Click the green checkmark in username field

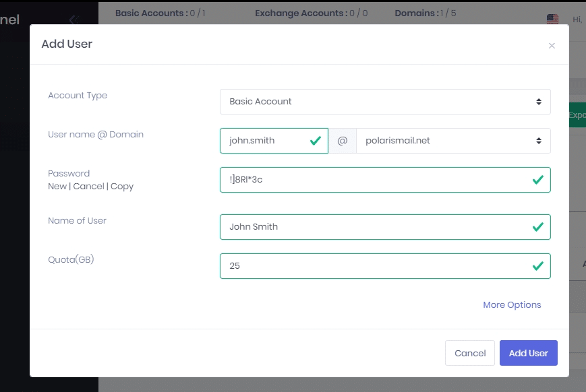315,141
